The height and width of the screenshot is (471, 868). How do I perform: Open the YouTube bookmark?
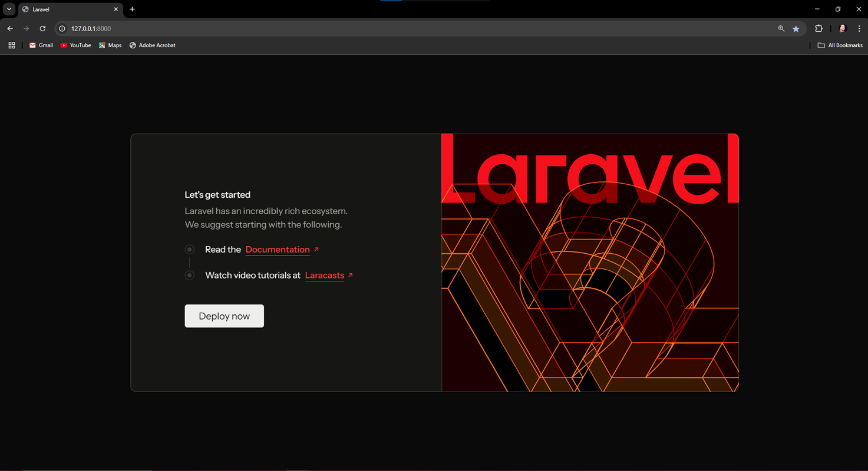point(76,45)
